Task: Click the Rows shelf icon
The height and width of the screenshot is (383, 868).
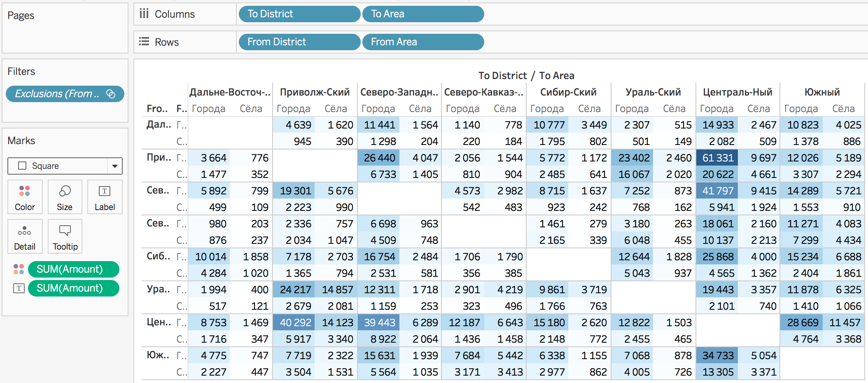Action: click(x=144, y=42)
